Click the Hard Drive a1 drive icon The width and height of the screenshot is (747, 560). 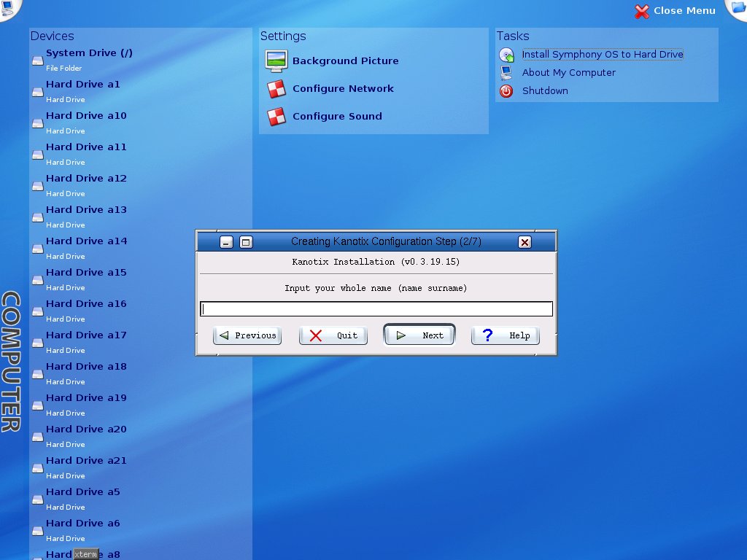point(38,92)
